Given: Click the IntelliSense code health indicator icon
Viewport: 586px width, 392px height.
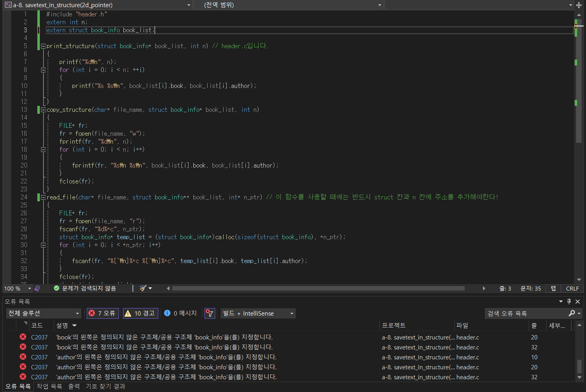Looking at the screenshot, I should pos(37,289).
